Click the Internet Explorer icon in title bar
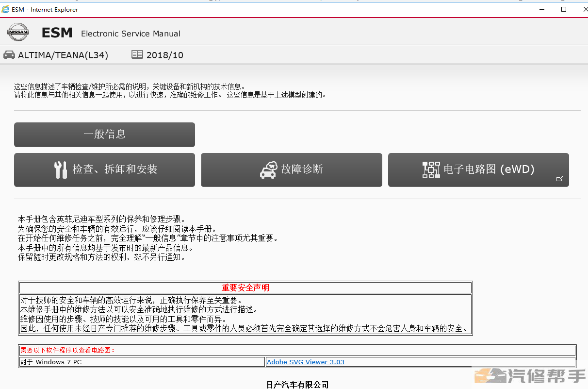 coord(6,9)
